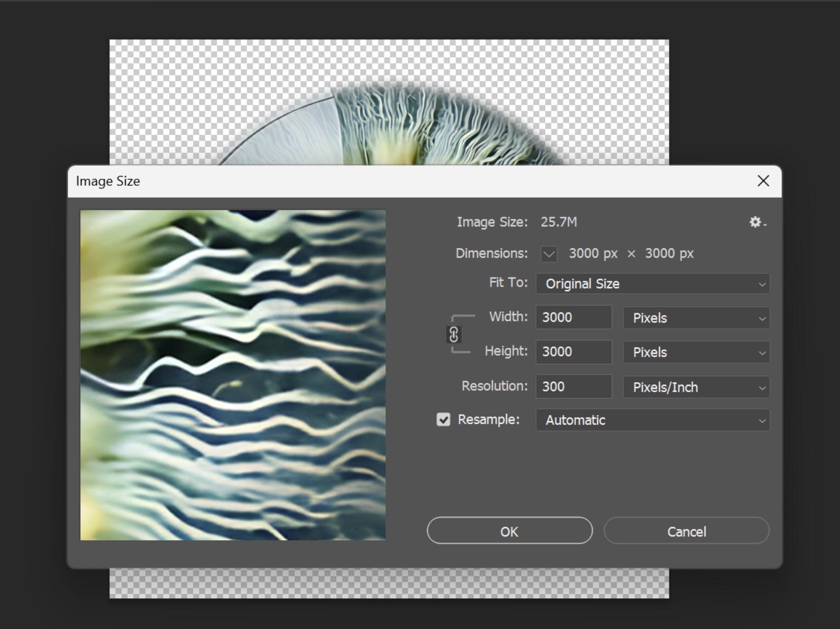
Task: Uncheck the Resample checkbox
Action: [443, 420]
